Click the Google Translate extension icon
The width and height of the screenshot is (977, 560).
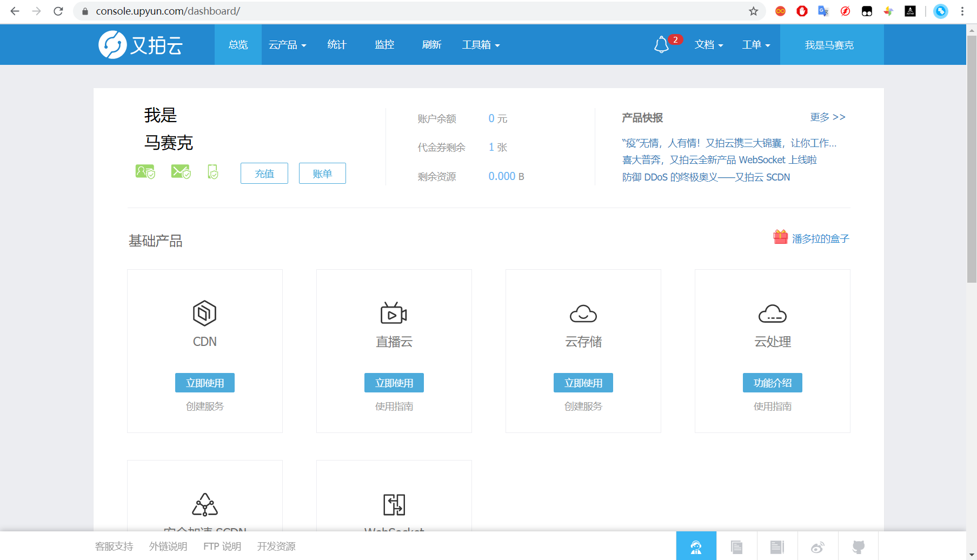coord(823,11)
